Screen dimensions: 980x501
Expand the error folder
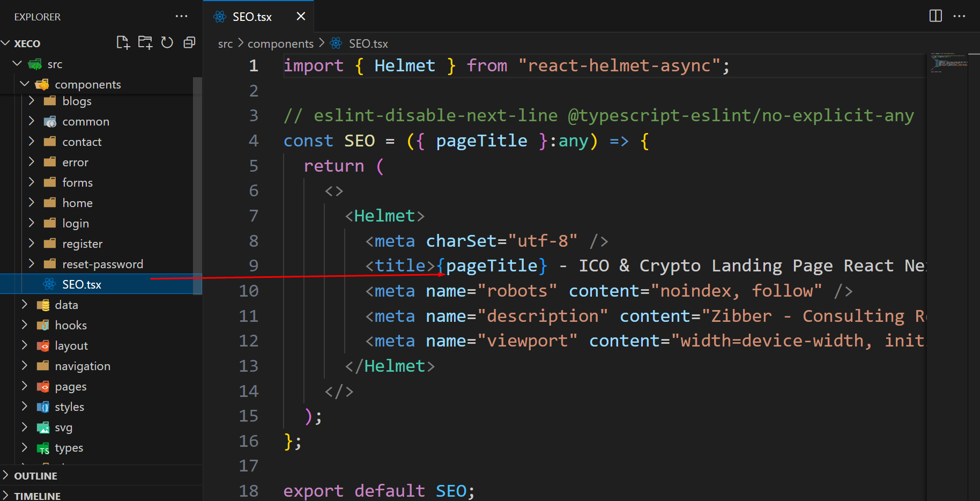32,162
